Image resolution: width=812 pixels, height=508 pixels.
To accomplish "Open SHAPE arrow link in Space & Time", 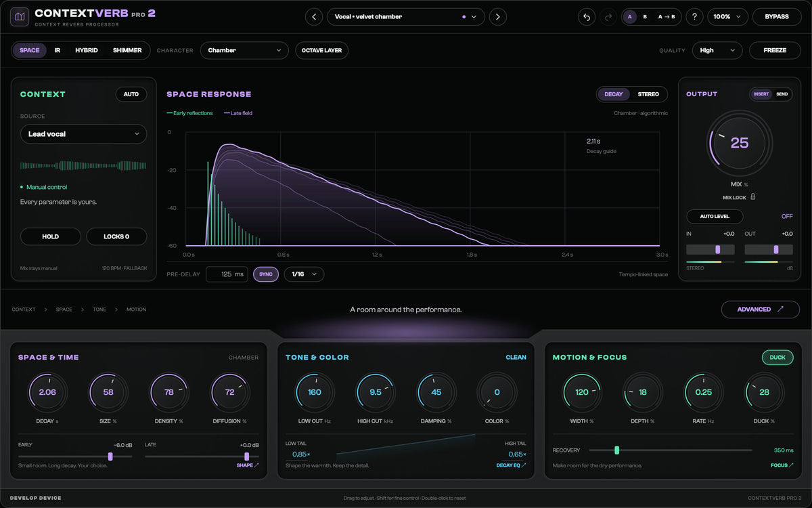I will coord(248,465).
